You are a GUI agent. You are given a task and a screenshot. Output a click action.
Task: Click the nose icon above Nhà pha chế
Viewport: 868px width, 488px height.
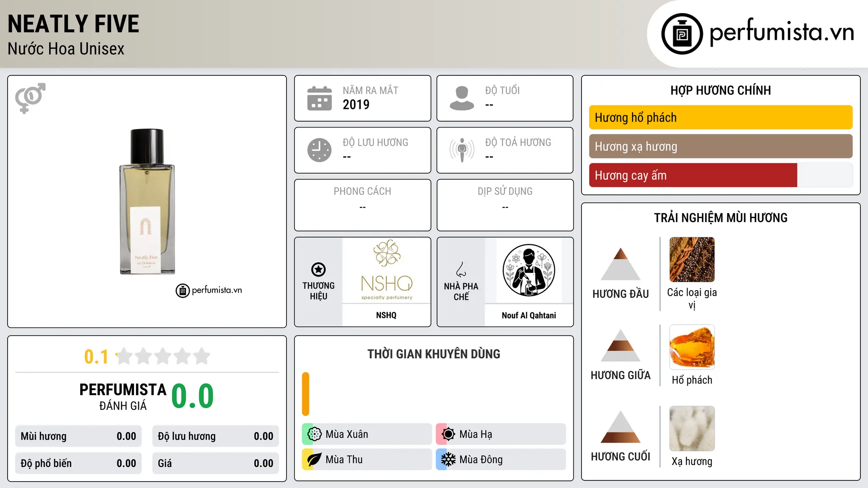click(x=461, y=269)
